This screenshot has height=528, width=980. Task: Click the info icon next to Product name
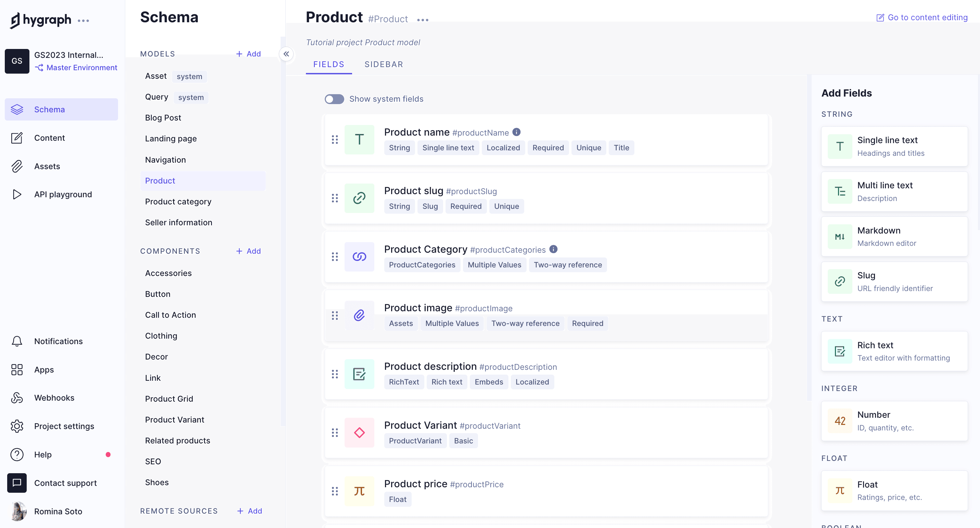516,132
